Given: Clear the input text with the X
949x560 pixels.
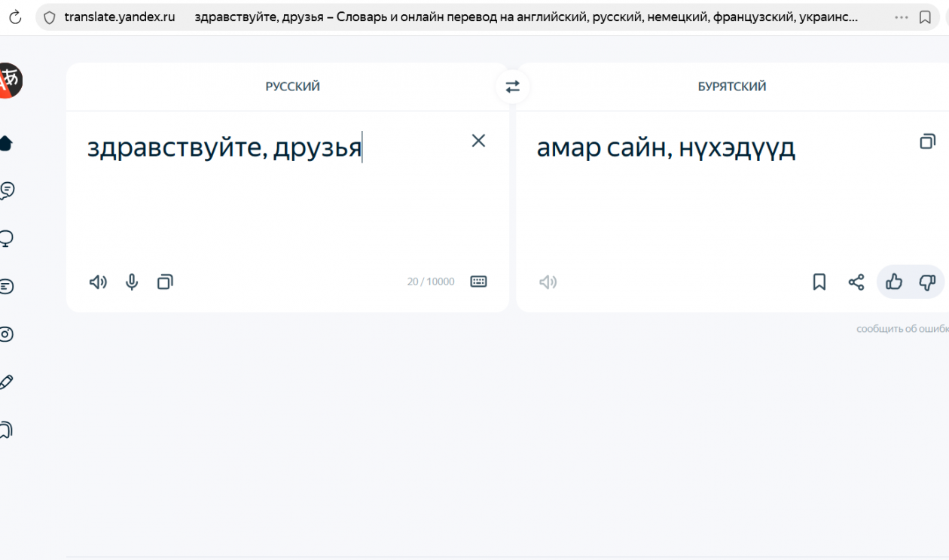Looking at the screenshot, I should 478,141.
